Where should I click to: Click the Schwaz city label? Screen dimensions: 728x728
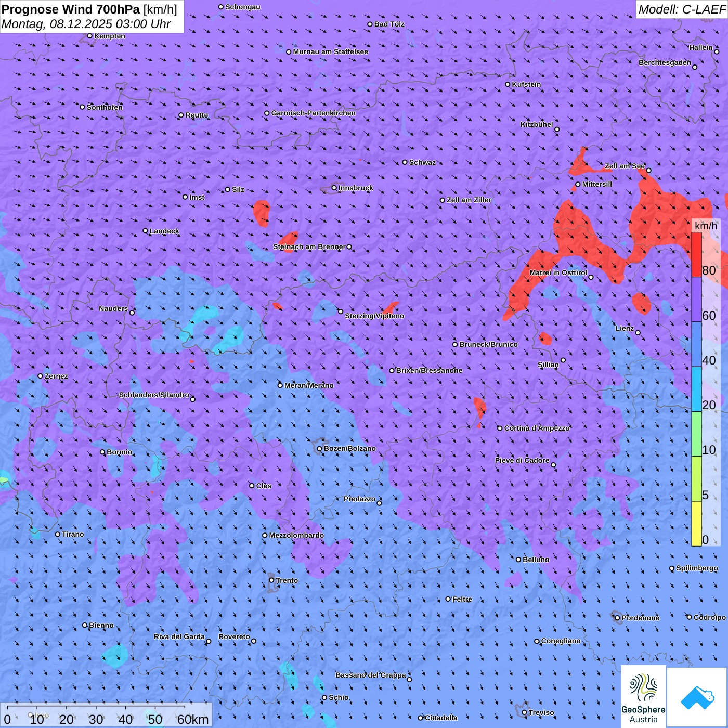tap(422, 162)
